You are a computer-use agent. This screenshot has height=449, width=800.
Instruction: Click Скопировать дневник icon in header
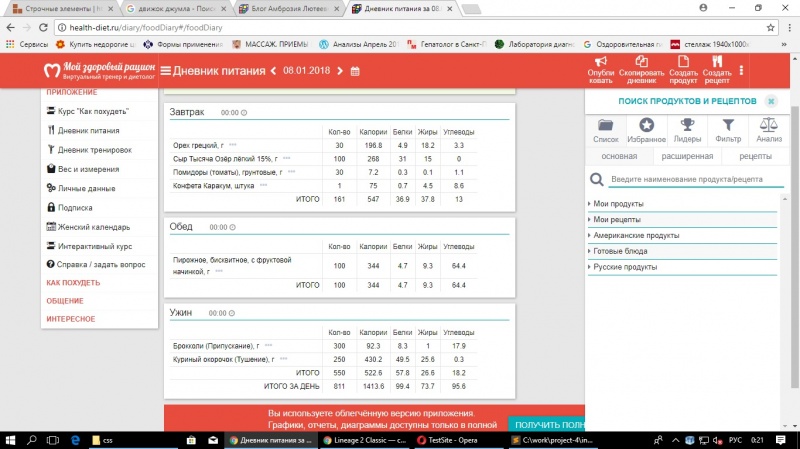[x=641, y=63]
